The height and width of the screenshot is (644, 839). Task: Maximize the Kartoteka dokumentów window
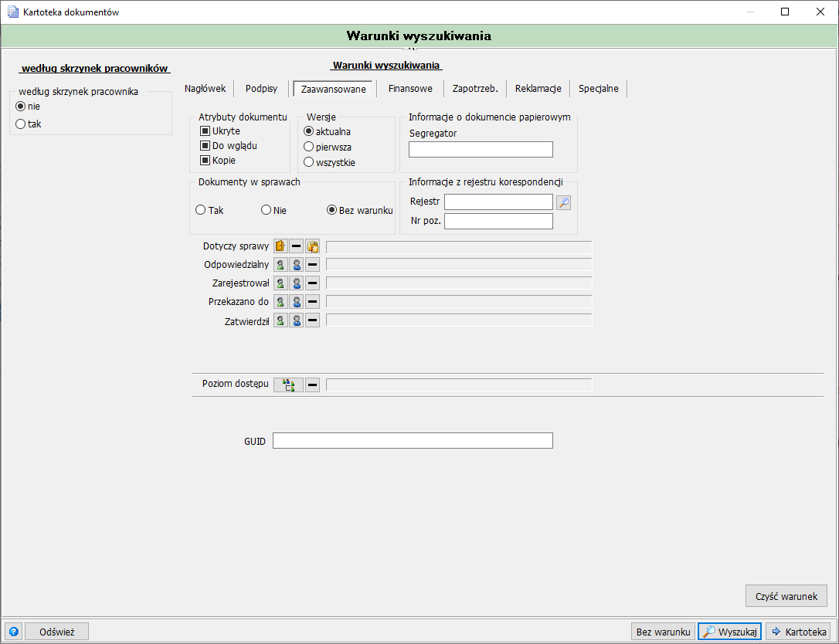[x=785, y=12]
